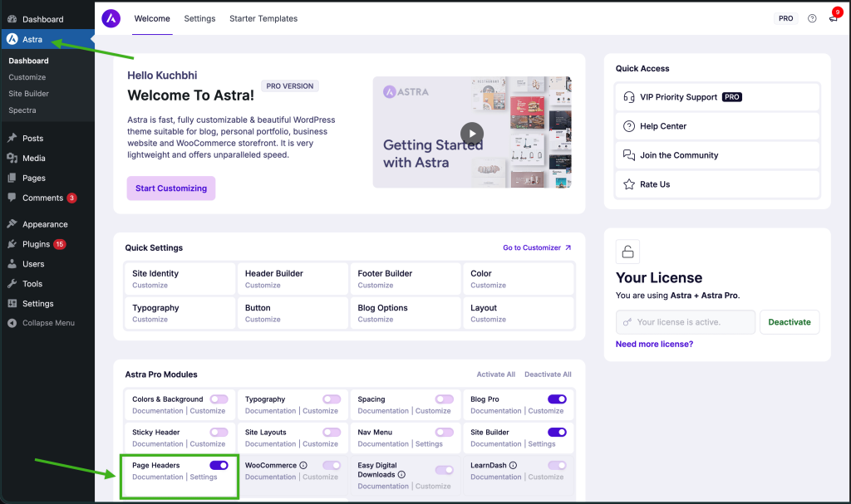Switch to the Settings tab
The image size is (851, 504).
[199, 18]
